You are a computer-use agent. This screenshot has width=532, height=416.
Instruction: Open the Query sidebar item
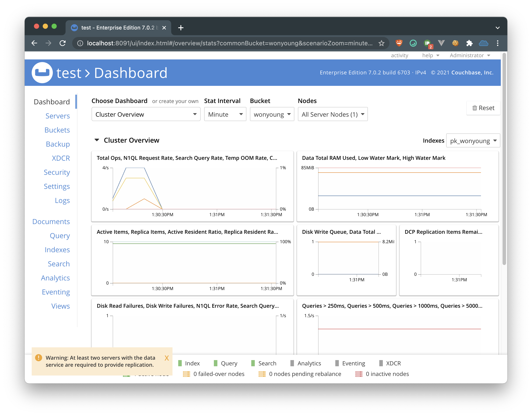click(x=60, y=236)
